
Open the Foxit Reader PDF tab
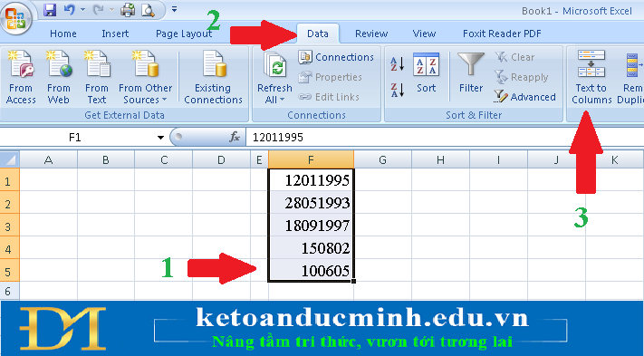tap(502, 34)
